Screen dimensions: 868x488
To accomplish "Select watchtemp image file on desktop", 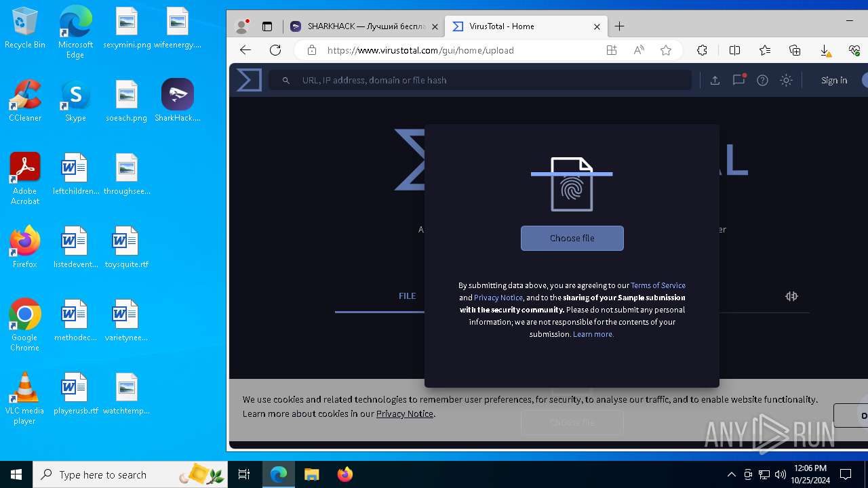I will [x=127, y=394].
